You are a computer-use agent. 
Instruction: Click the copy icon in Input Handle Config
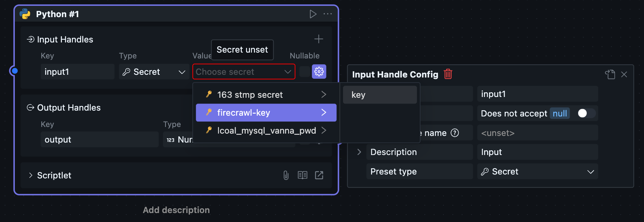click(x=610, y=74)
